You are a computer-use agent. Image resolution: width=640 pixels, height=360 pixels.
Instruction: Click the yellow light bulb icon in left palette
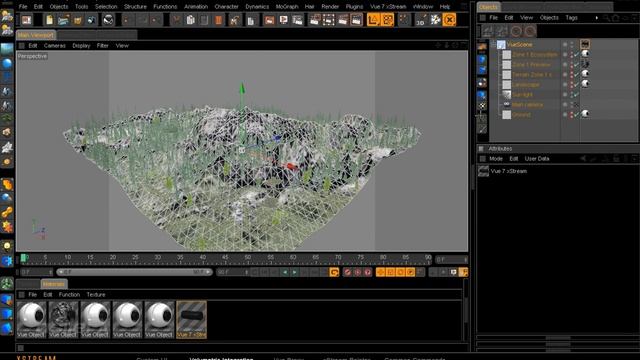[7, 246]
